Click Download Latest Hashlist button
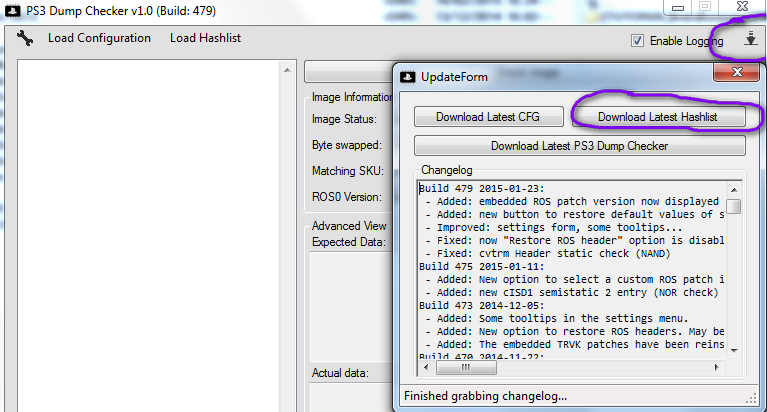 click(658, 117)
